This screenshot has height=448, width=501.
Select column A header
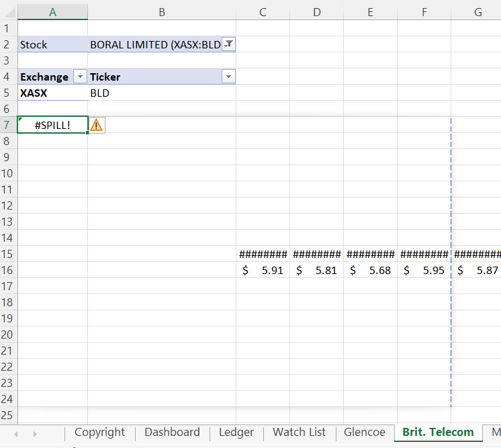pos(53,12)
